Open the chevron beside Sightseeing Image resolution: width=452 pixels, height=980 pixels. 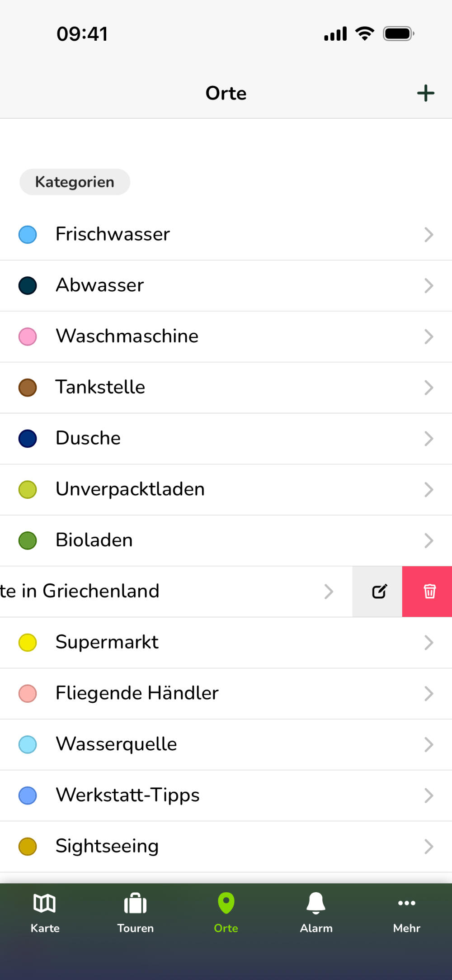[428, 847]
